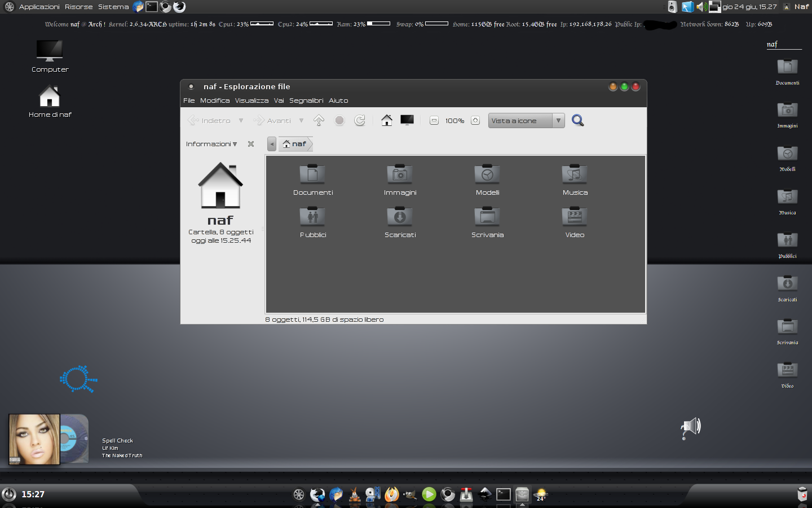Open the Aiuto menu
The height and width of the screenshot is (508, 812).
pyautogui.click(x=338, y=100)
